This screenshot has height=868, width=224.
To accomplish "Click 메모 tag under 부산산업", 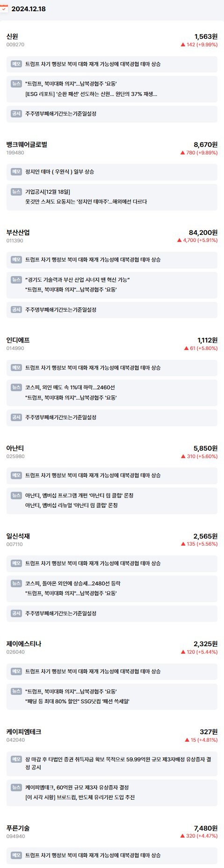I will pos(16,259).
